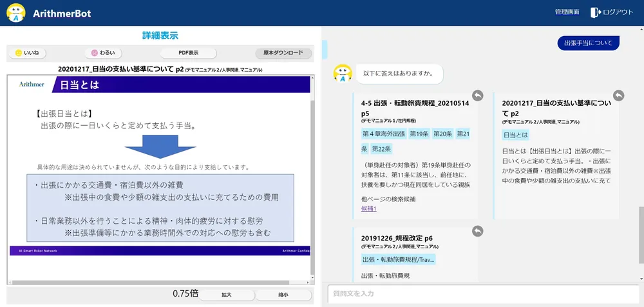Click 原本ダウンロード button
The height and width of the screenshot is (307, 644).
click(x=283, y=53)
